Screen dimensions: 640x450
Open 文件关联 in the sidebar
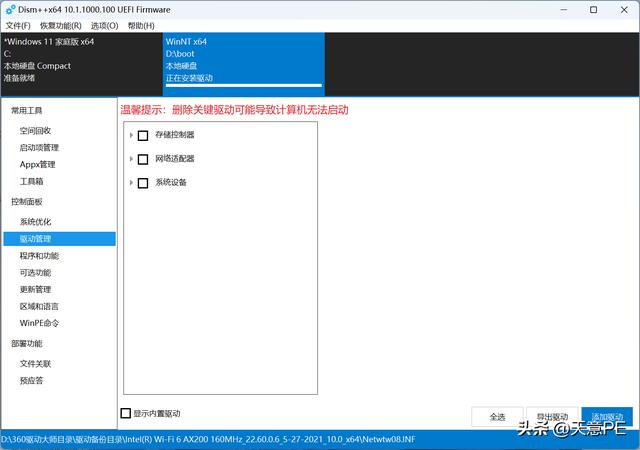click(x=36, y=363)
